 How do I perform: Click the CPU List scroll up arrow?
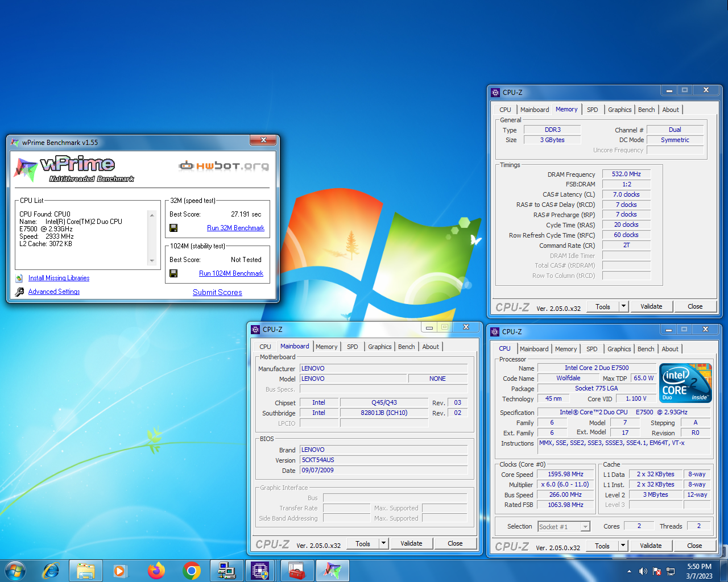[152, 215]
